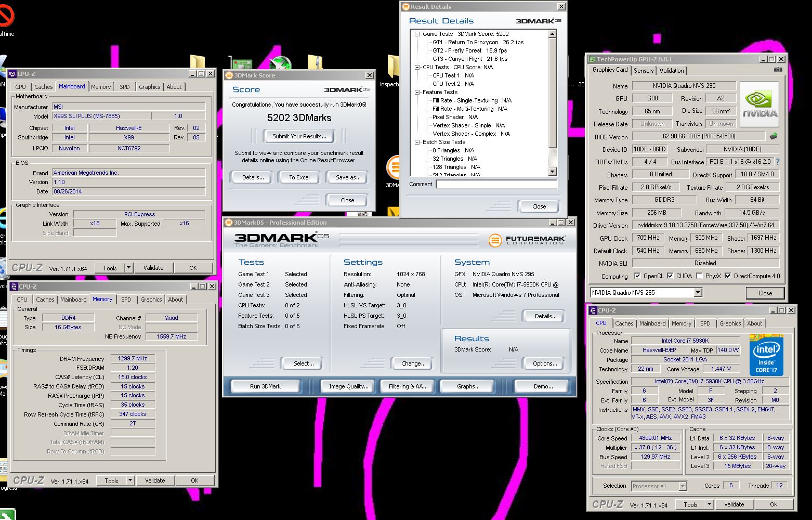Screen dimensions: 812x520
Task: Click Select... button under Tests
Action: click(x=303, y=363)
